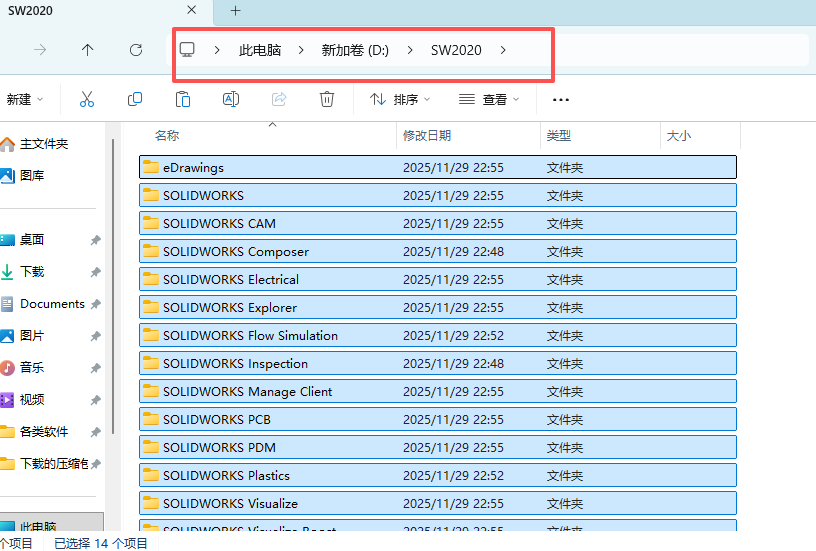816x551 pixels.
Task: Open Documents in sidebar
Action: pos(52,304)
